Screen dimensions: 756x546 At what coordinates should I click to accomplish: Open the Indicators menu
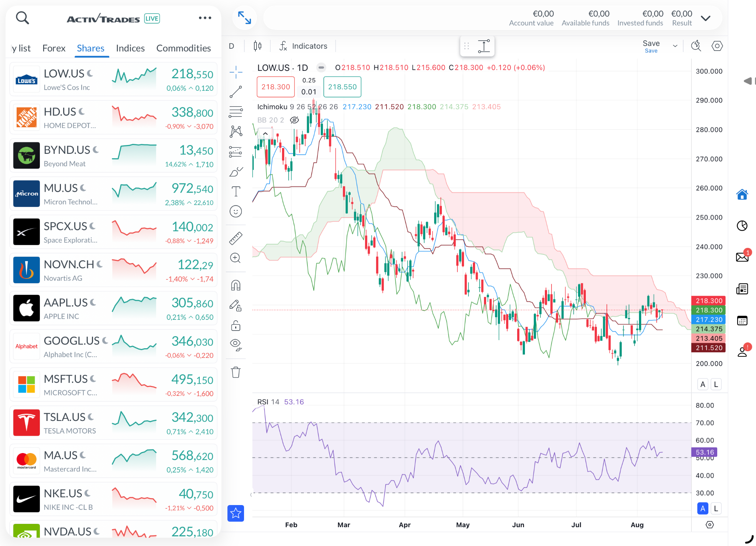tap(303, 46)
